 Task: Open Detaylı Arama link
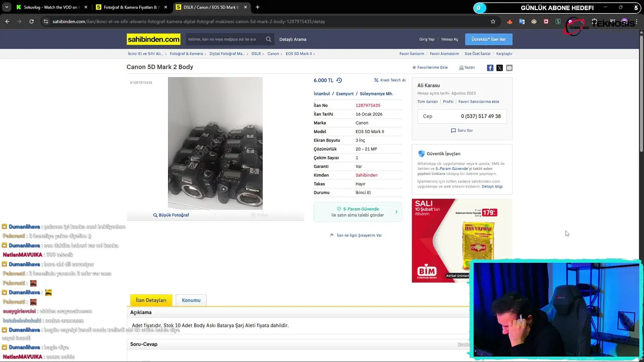tap(293, 39)
